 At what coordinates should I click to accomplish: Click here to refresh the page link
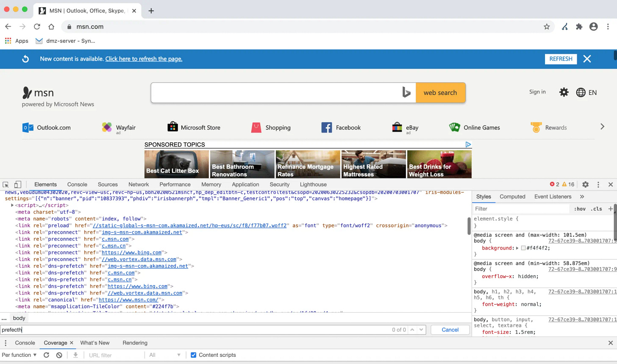click(x=144, y=59)
